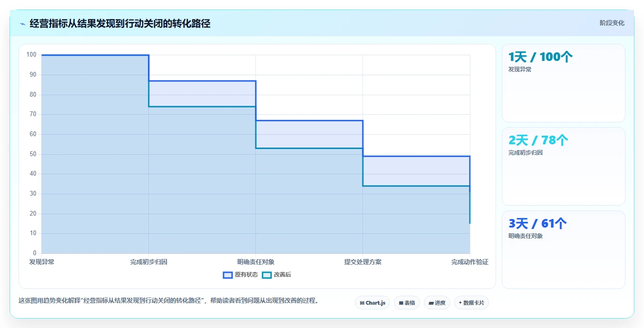This screenshot has width=644, height=328.
Task: Click the Chart.js tag pill
Action: point(372,303)
